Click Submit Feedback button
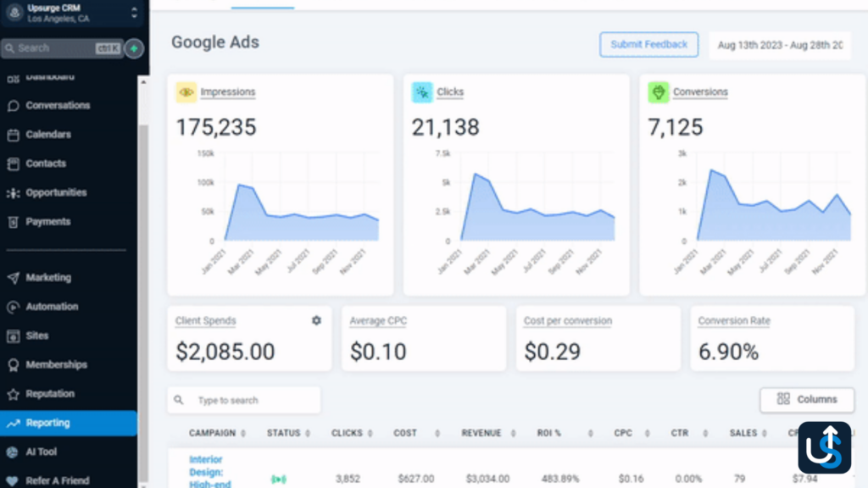This screenshot has width=868, height=488. tap(648, 44)
